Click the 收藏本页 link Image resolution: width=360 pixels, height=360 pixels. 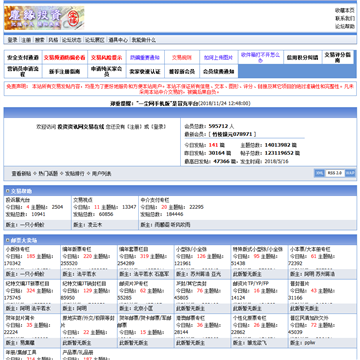pyautogui.click(x=345, y=11)
